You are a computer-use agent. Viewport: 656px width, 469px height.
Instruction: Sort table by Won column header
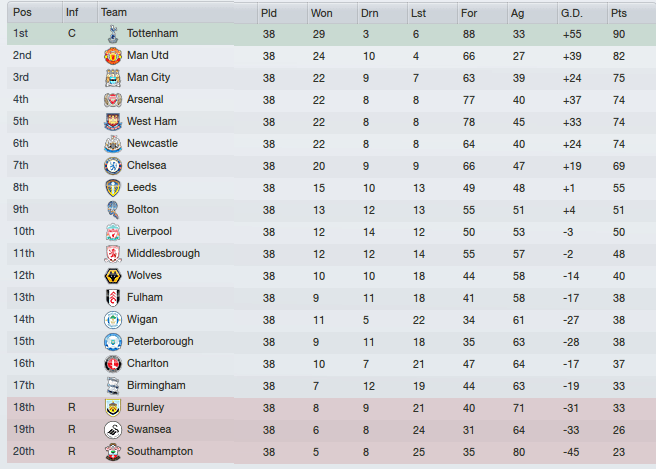click(x=322, y=13)
